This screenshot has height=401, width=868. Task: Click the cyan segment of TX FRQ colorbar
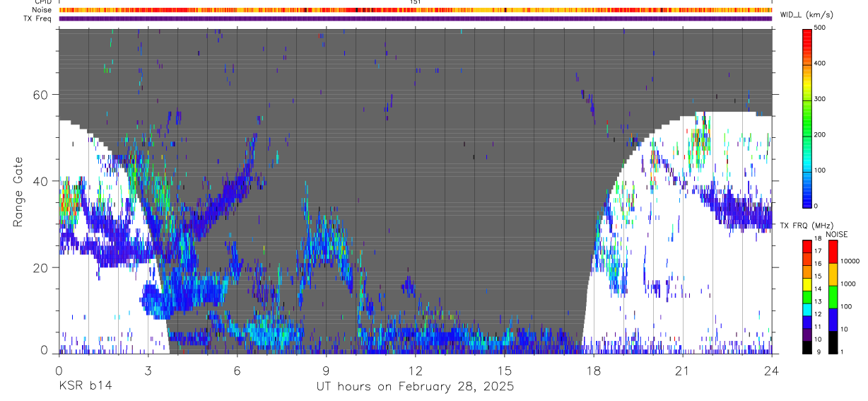point(807,310)
